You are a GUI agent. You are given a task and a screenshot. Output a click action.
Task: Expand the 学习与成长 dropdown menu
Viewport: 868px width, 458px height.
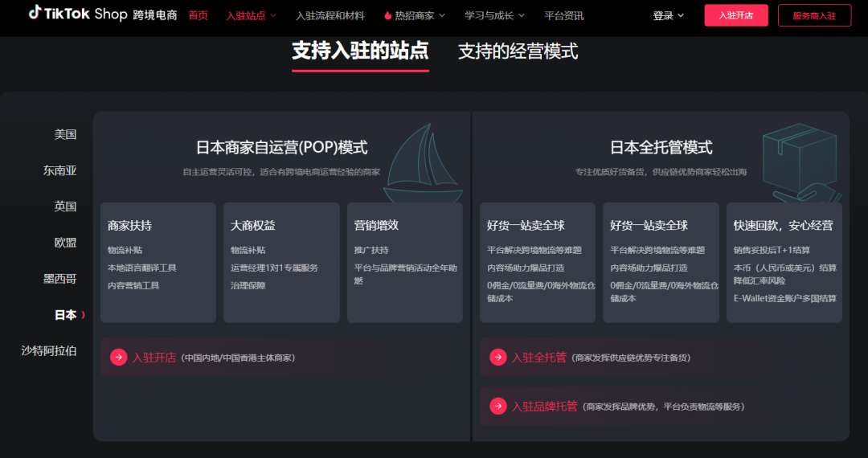click(x=494, y=15)
